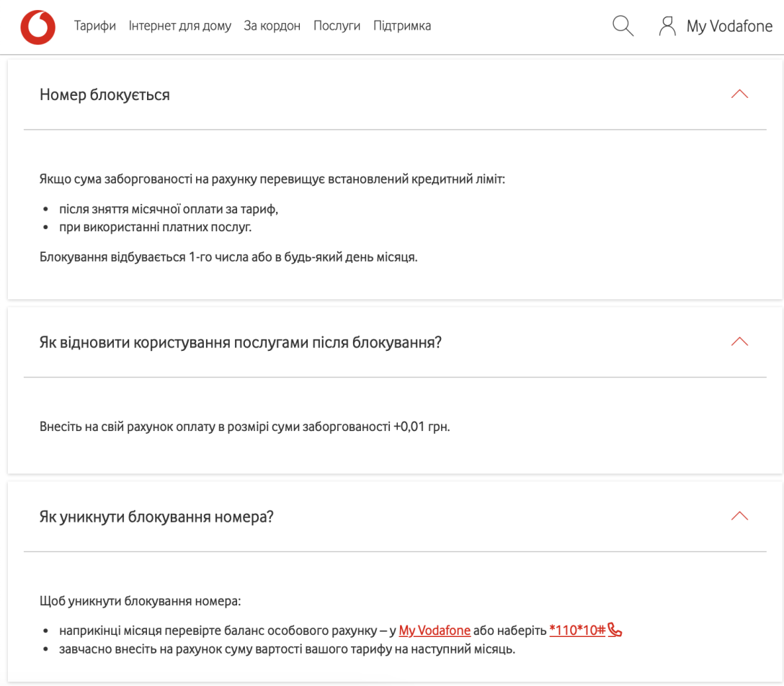The image size is (784, 686).
Task: Open the Підтримка menu item
Action: pos(402,26)
